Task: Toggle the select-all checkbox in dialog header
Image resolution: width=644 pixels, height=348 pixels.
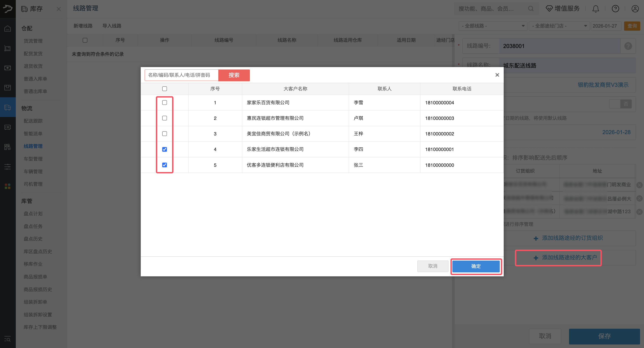Action: [164, 89]
